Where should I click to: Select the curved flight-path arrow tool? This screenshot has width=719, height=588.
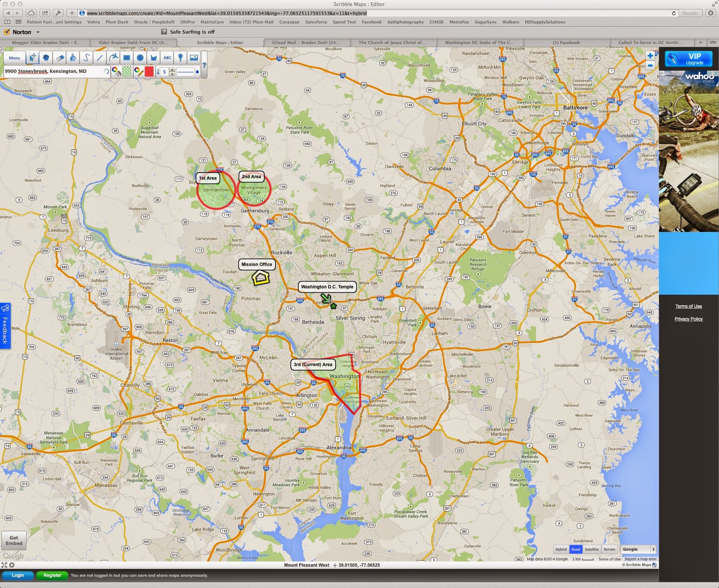pyautogui.click(x=113, y=58)
